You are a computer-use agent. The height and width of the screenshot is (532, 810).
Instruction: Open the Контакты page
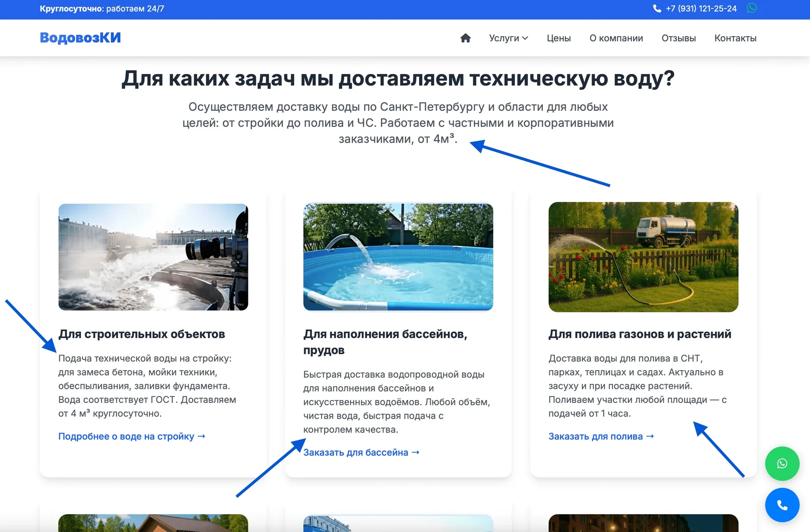point(735,38)
